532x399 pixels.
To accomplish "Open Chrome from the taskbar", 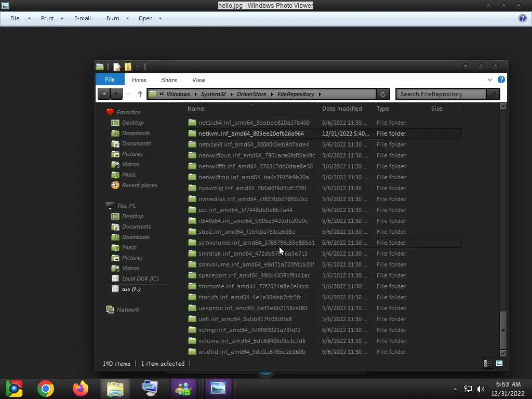I will point(46,389).
